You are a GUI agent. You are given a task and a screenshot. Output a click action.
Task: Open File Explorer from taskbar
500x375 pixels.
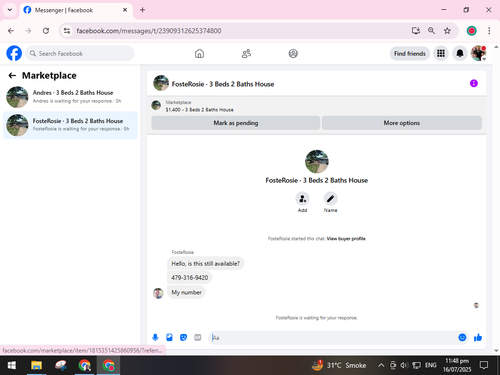click(x=36, y=365)
